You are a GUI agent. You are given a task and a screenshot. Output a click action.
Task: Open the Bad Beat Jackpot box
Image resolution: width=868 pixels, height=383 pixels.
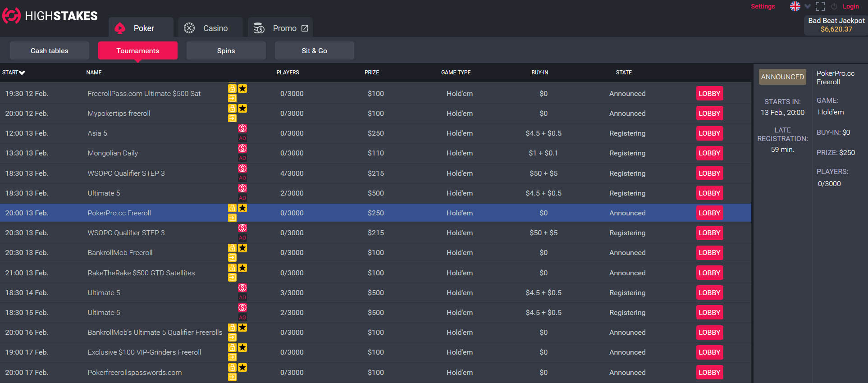tap(836, 25)
